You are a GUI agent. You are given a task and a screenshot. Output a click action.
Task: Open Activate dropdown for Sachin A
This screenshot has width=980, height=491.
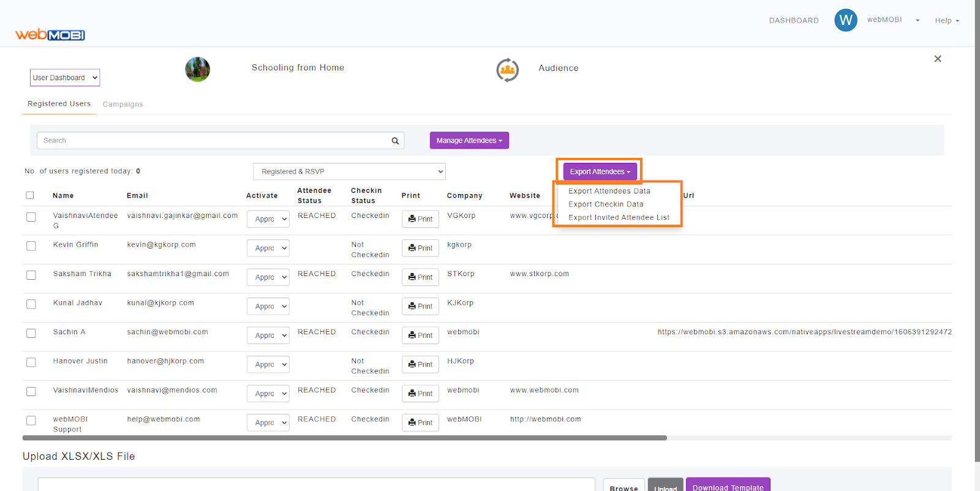pyautogui.click(x=268, y=335)
